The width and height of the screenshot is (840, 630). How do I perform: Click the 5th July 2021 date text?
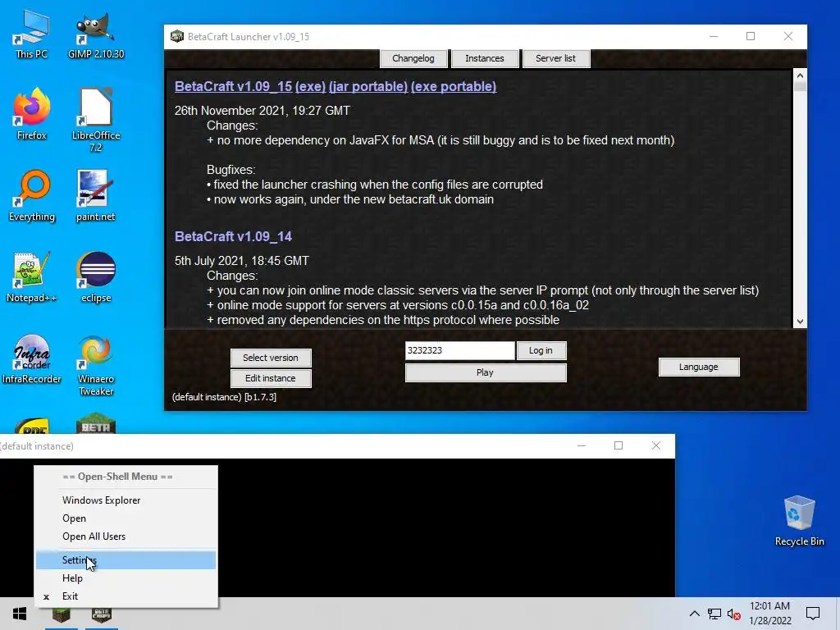tap(242, 260)
